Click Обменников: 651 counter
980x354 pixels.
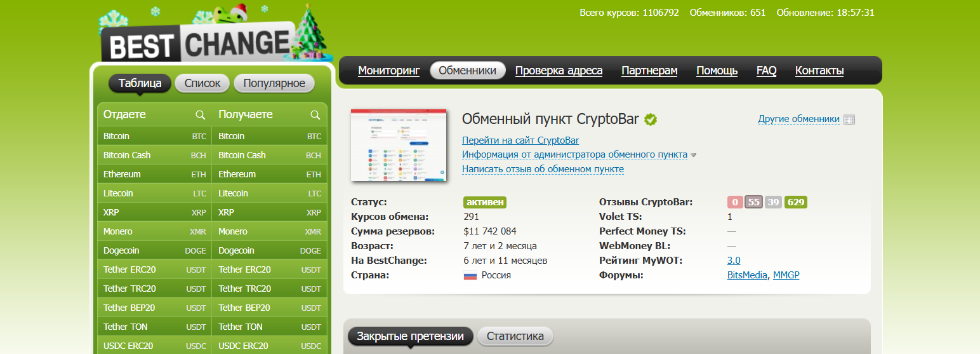tap(727, 12)
